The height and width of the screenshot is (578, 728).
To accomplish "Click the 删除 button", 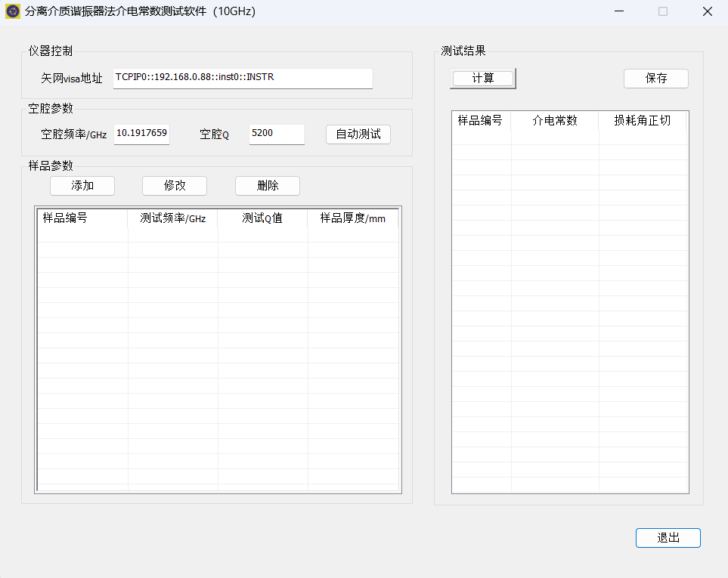I will 268,186.
